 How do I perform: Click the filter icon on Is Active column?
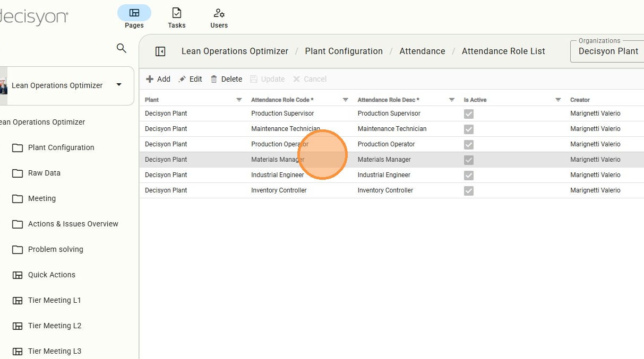tap(558, 100)
